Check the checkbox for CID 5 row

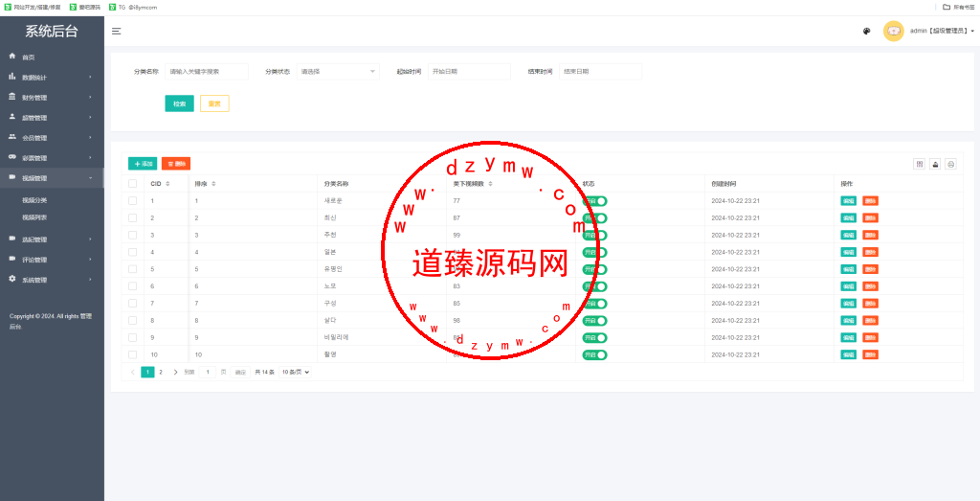coord(132,269)
